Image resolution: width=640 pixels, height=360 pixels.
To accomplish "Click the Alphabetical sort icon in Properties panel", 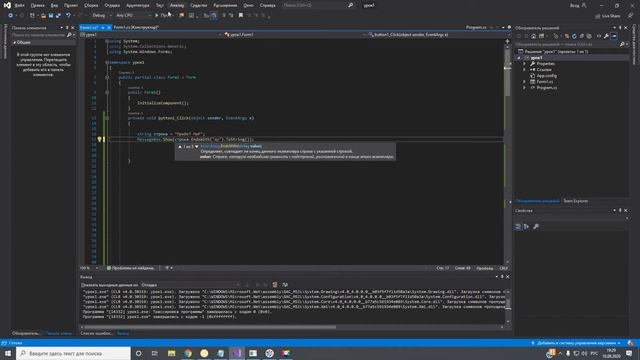I will click(x=526, y=227).
